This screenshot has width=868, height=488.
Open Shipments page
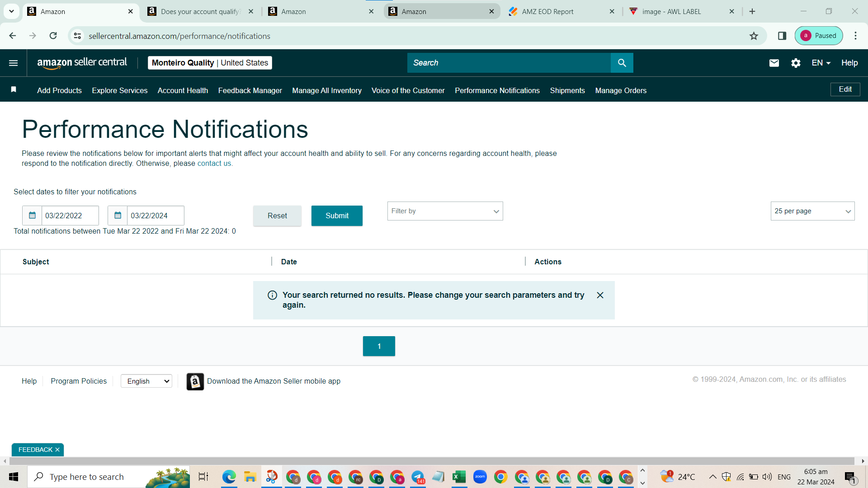coord(567,90)
